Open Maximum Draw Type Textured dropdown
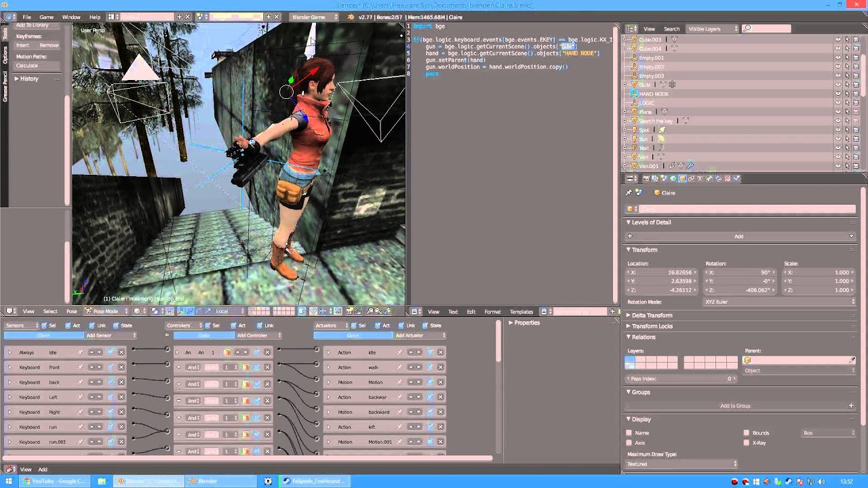 (x=682, y=464)
